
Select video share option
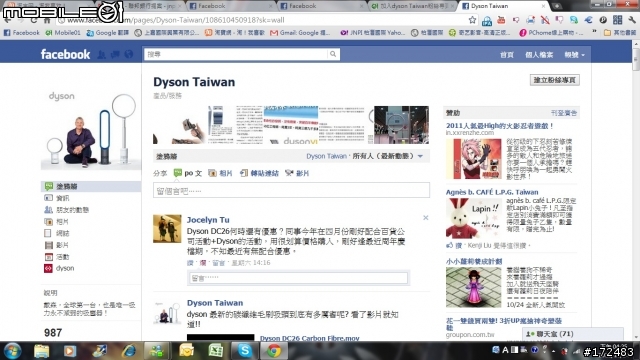click(x=297, y=173)
